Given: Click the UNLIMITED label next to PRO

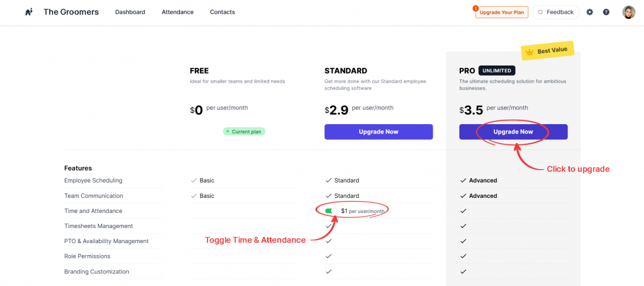Looking at the screenshot, I should pyautogui.click(x=497, y=71).
